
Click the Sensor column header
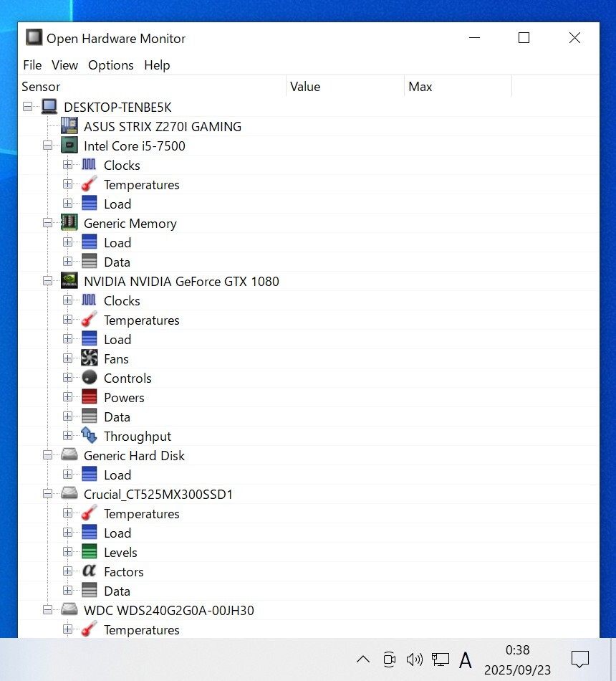tap(152, 87)
